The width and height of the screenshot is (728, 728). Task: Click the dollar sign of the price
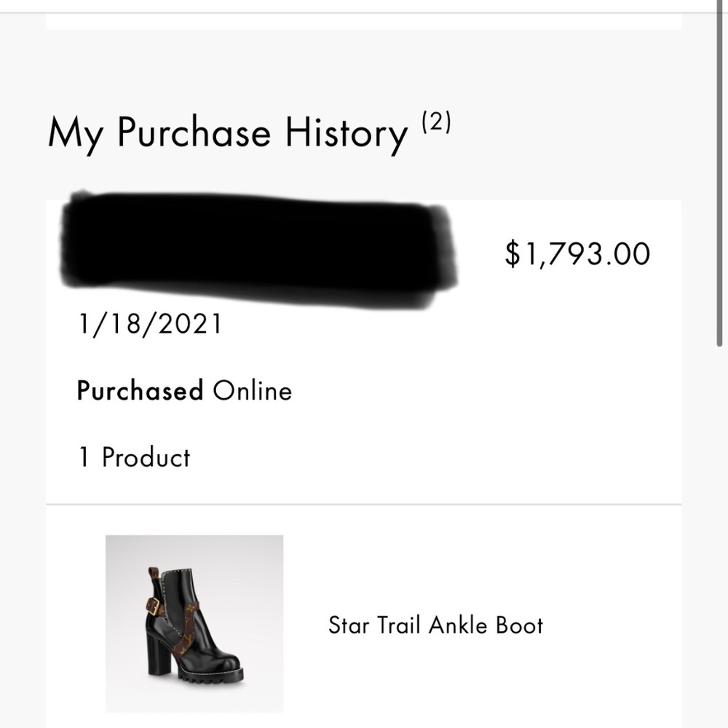(513, 254)
